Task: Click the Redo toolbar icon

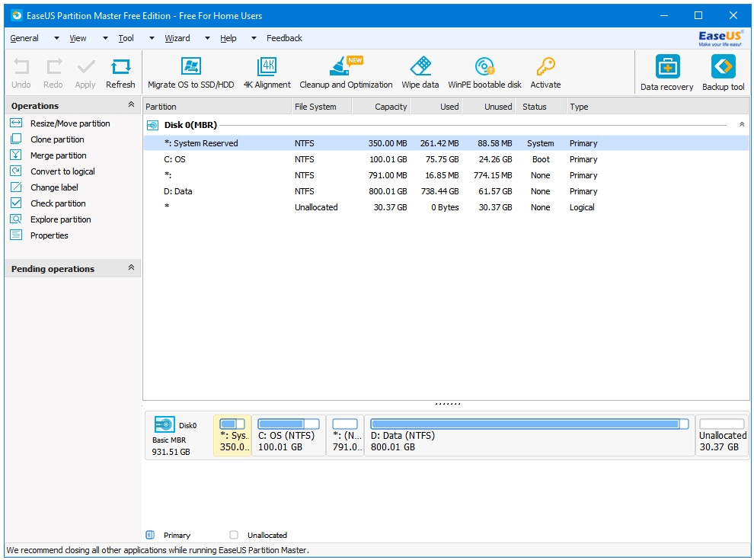Action: pyautogui.click(x=53, y=67)
